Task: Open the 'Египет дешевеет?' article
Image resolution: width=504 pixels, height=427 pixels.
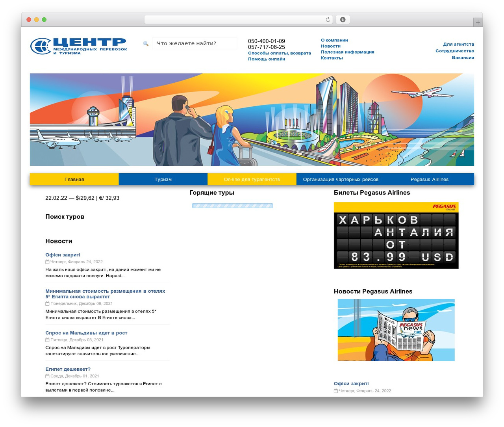Action: [x=68, y=369]
